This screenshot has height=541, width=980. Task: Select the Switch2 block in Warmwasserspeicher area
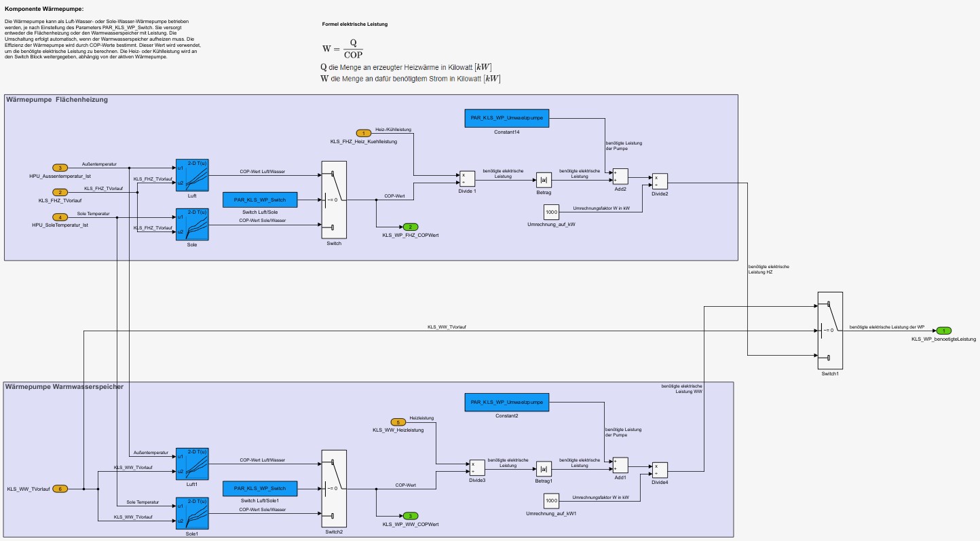[x=333, y=489]
